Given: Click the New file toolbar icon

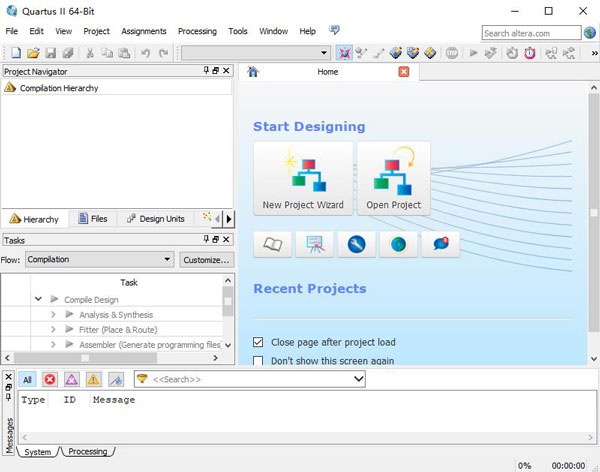Looking at the screenshot, I should point(16,52).
